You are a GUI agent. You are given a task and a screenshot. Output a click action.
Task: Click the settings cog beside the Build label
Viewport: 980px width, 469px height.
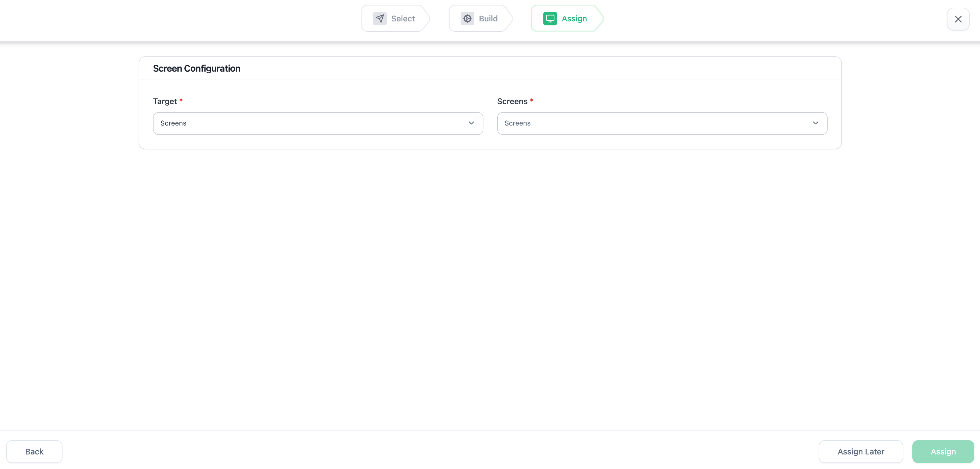click(467, 18)
